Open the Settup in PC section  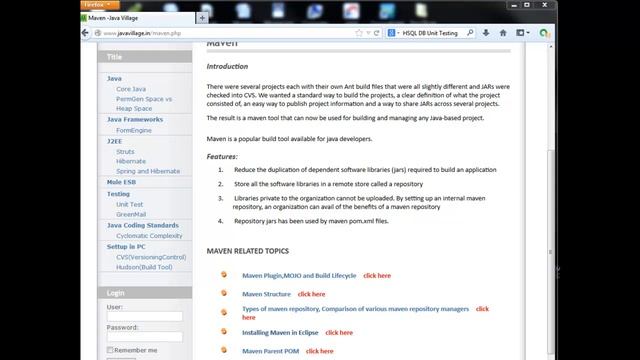tap(126, 247)
